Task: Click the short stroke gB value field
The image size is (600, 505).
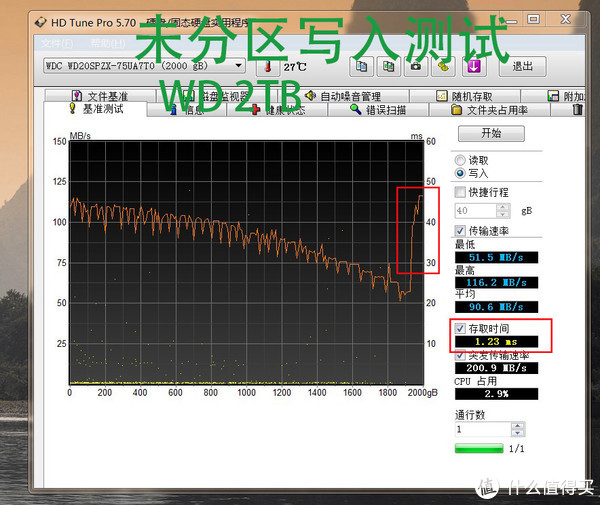Action: [476, 210]
